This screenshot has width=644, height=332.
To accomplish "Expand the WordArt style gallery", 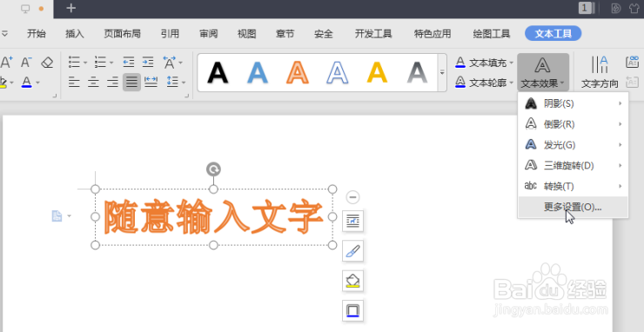I will (x=442, y=73).
